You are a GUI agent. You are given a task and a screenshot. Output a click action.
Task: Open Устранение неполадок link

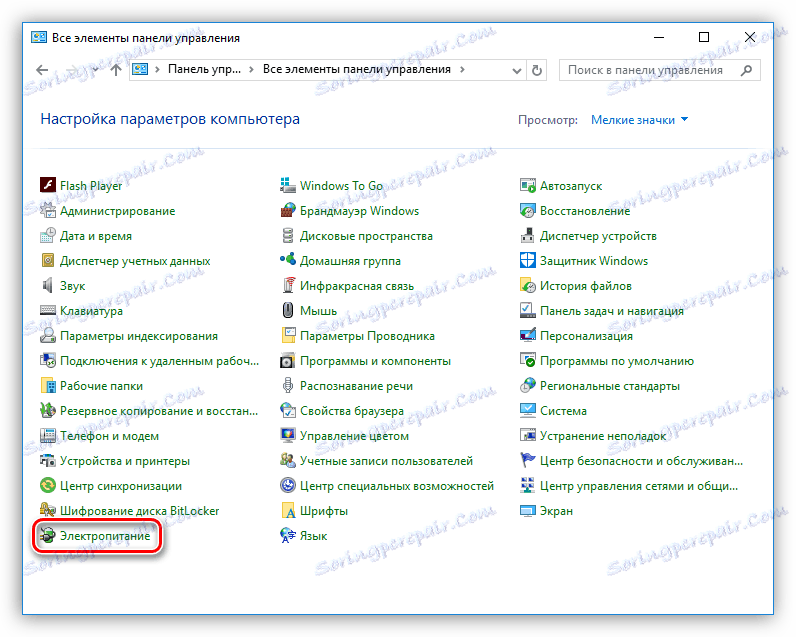coord(603,436)
